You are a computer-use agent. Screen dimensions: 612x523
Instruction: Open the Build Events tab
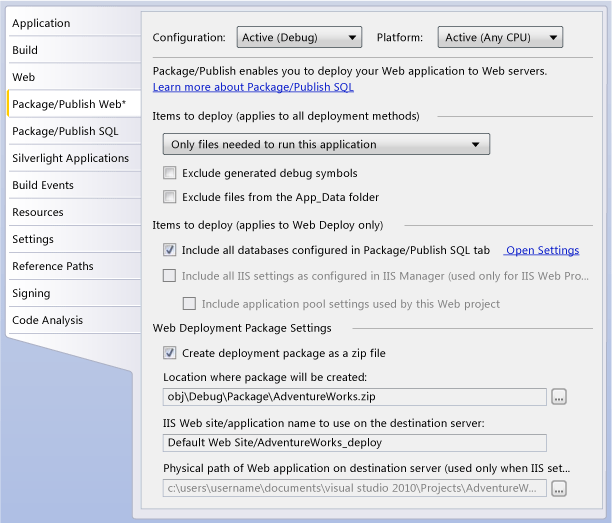(74, 185)
